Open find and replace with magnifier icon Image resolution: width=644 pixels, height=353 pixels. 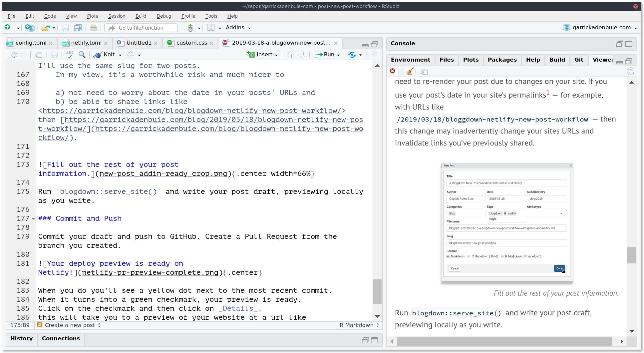82,55
